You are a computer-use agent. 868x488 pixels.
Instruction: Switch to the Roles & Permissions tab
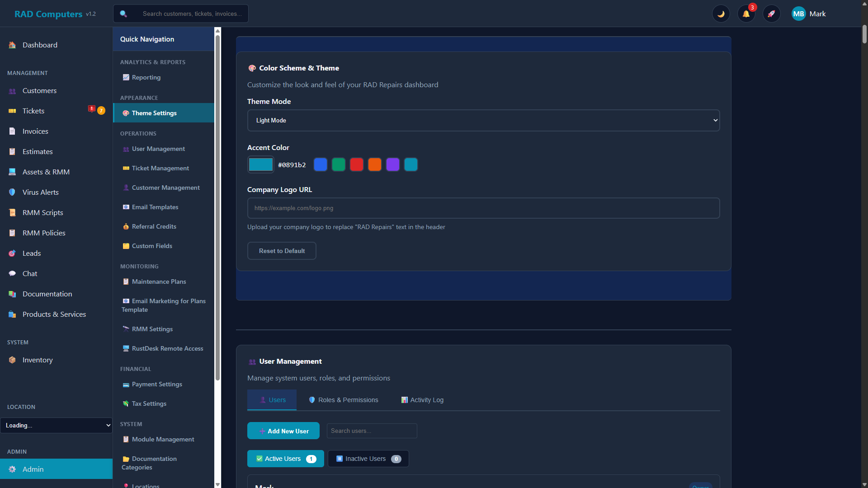[343, 399]
